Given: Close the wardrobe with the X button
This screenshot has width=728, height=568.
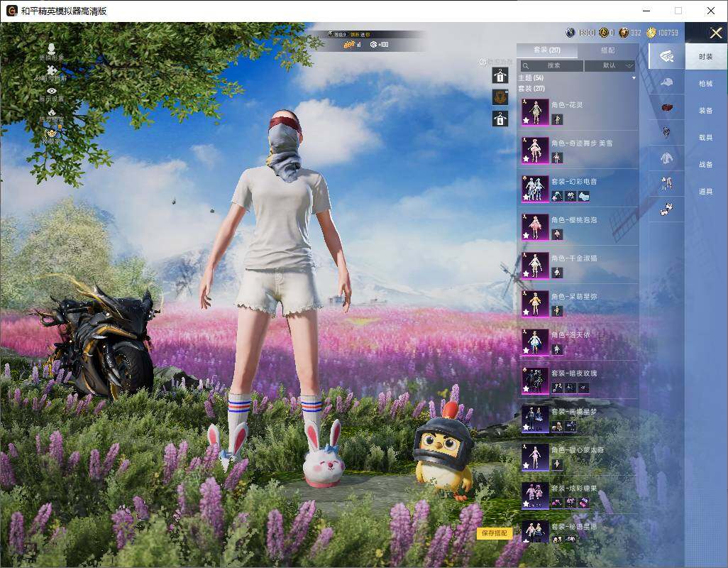Looking at the screenshot, I should pyautogui.click(x=715, y=33).
